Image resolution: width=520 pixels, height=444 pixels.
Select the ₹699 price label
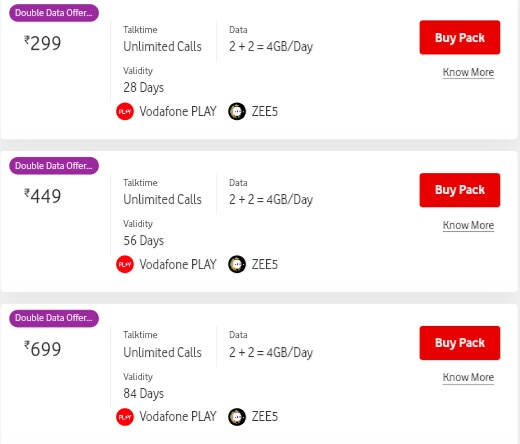tap(43, 349)
